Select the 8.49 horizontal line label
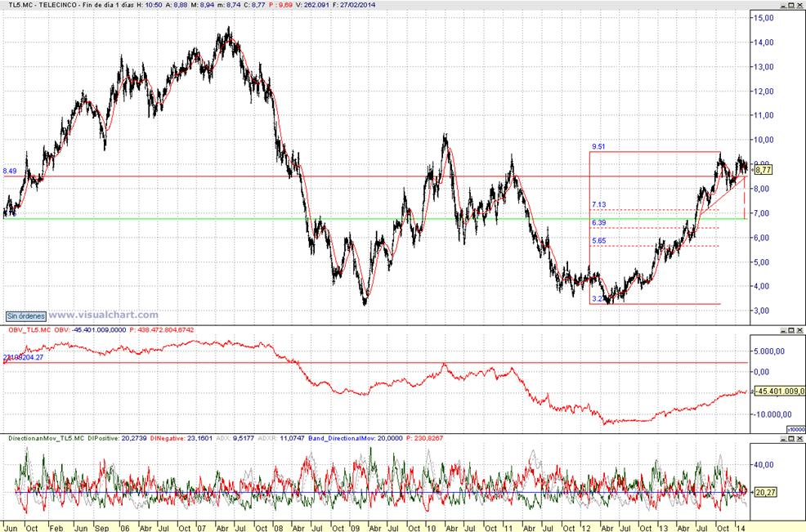 tap(9, 171)
